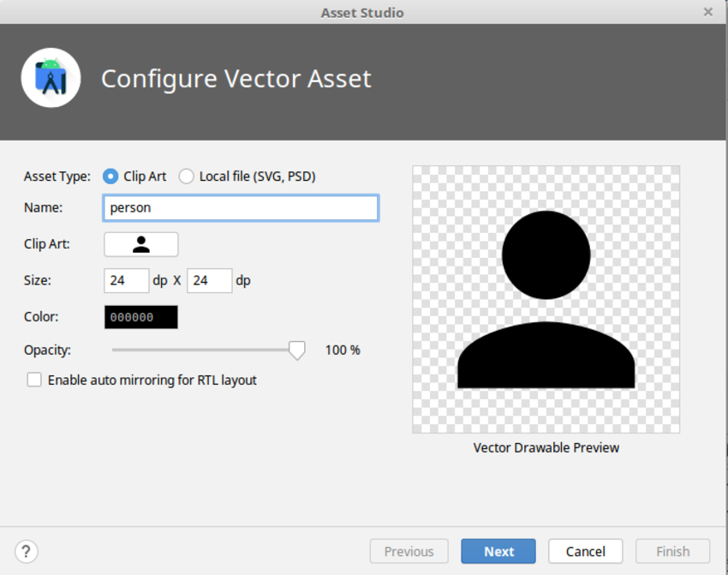Click the Opacity slider handle
Viewport: 728px width, 575px height.
point(296,350)
